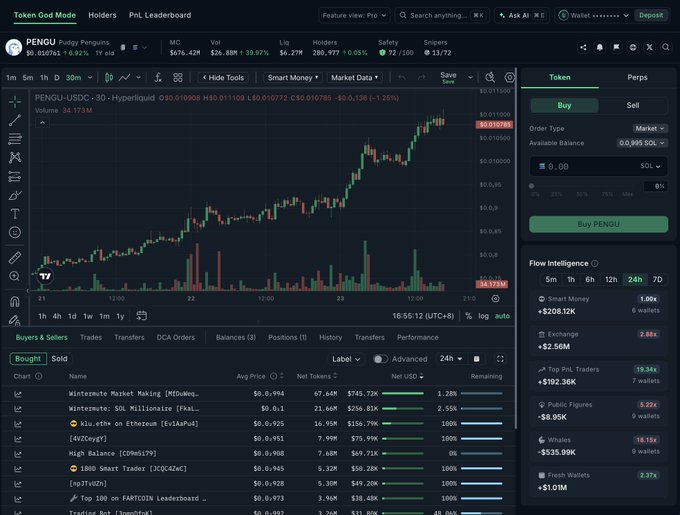Open the DCA Orders tab
This screenshot has height=515, width=680.
[x=176, y=337]
